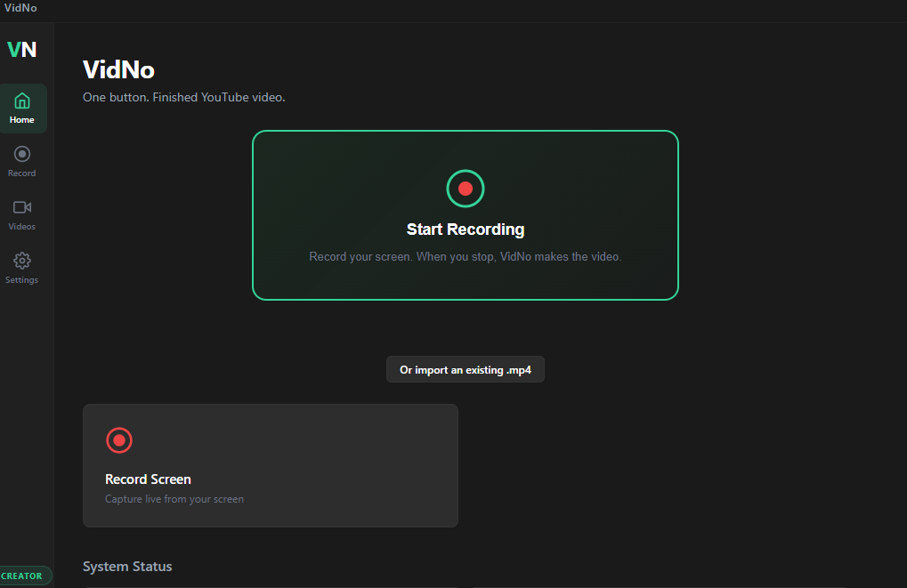907x588 pixels.
Task: Click the red record dot on Record Screen card
Action: pos(118,440)
